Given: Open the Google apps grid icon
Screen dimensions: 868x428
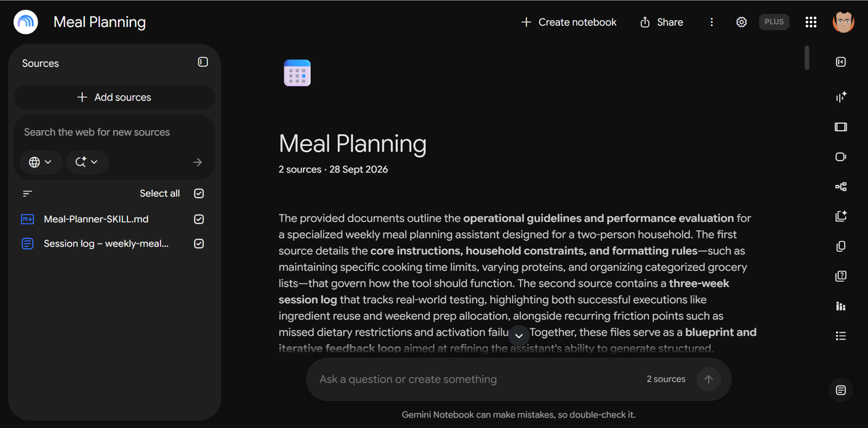Looking at the screenshot, I should [811, 22].
